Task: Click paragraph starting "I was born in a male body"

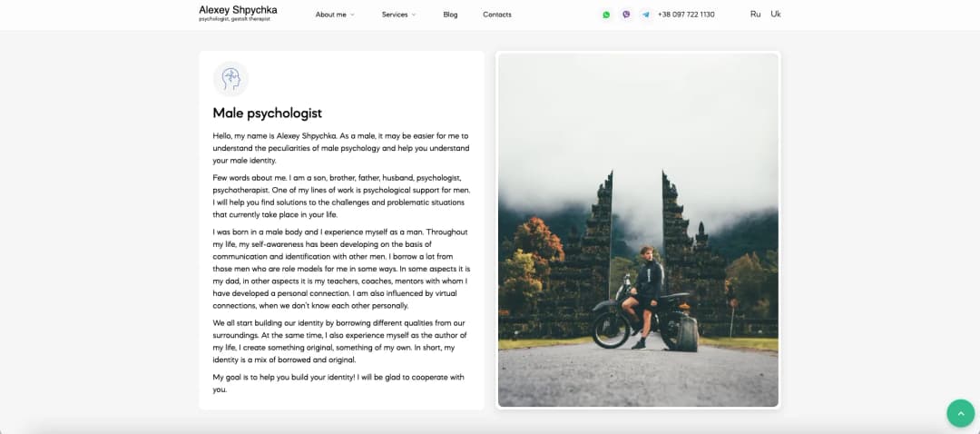Action: pos(341,269)
